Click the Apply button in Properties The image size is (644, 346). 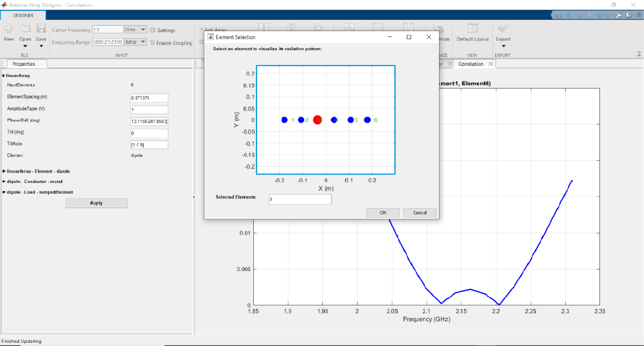[x=96, y=203]
